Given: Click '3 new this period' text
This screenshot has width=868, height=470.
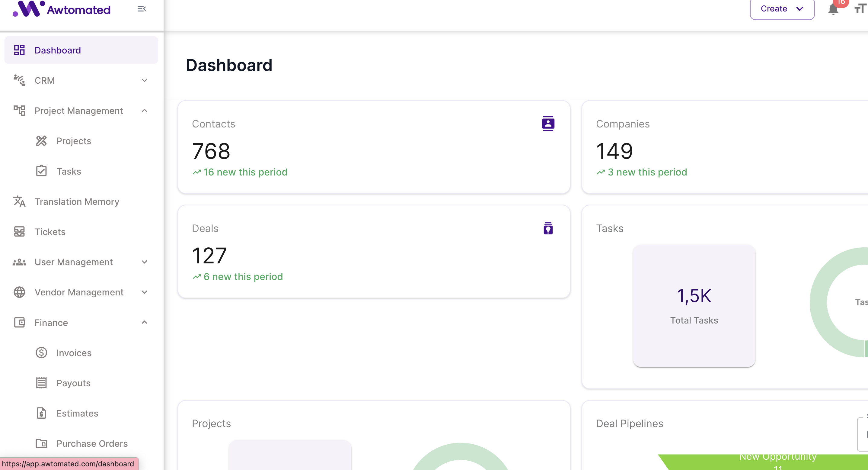Looking at the screenshot, I should 647,172.
